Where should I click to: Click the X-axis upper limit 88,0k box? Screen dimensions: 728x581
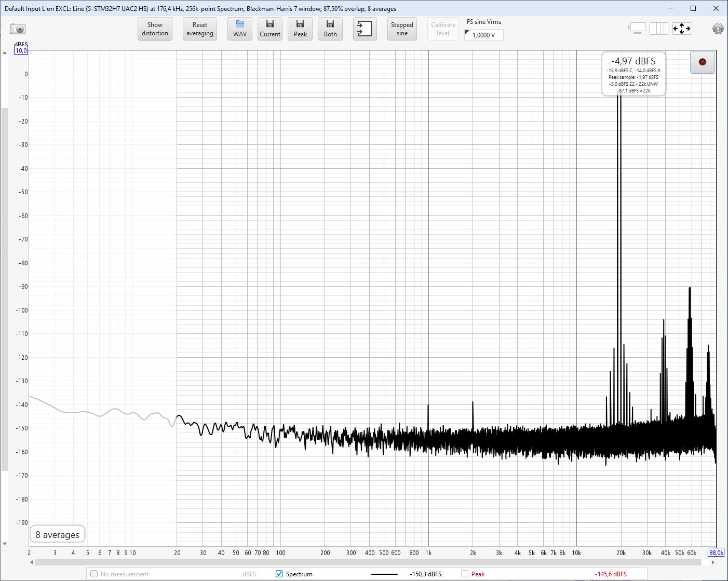[717, 553]
